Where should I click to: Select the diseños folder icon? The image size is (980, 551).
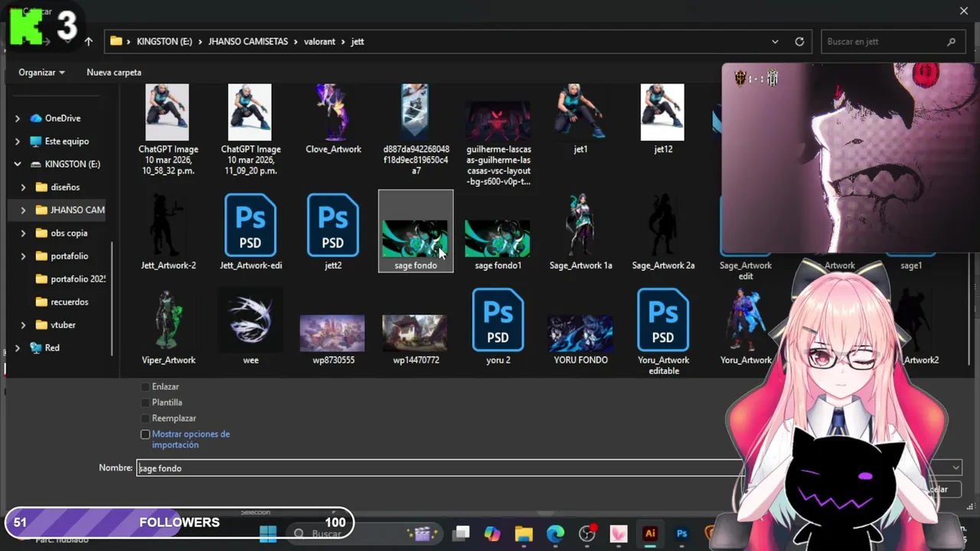(41, 187)
